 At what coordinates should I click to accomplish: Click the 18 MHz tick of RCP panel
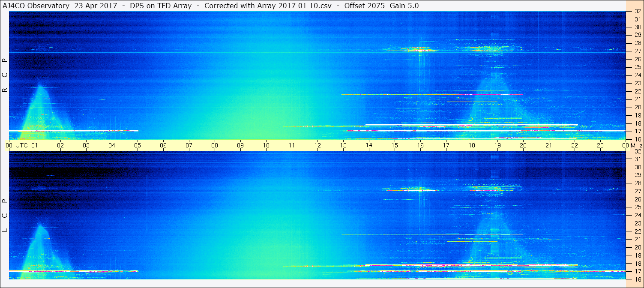tap(637, 123)
